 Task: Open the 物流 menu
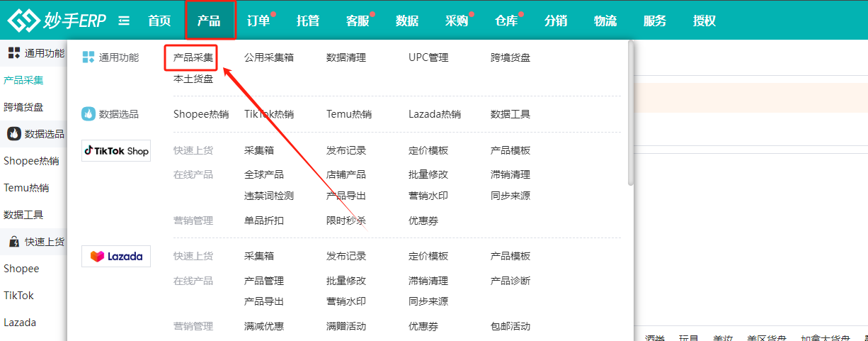pyautogui.click(x=605, y=21)
